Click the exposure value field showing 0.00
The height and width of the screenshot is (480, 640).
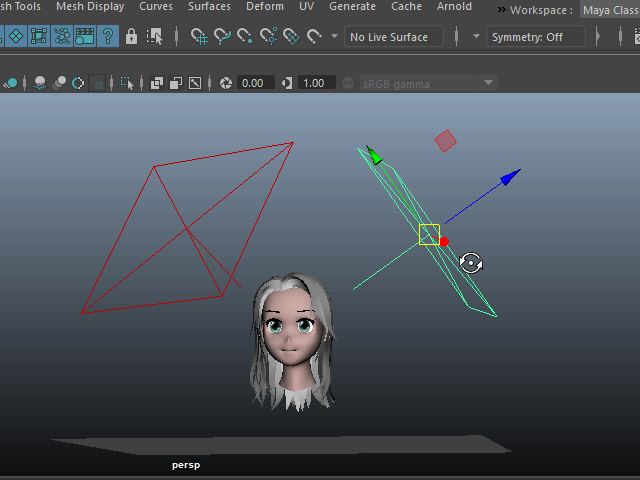(253, 83)
